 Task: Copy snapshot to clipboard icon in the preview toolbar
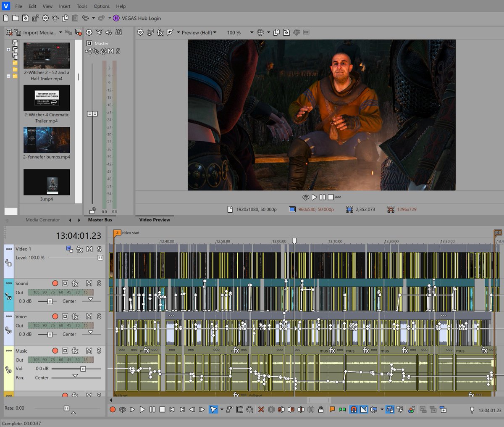[x=276, y=32]
